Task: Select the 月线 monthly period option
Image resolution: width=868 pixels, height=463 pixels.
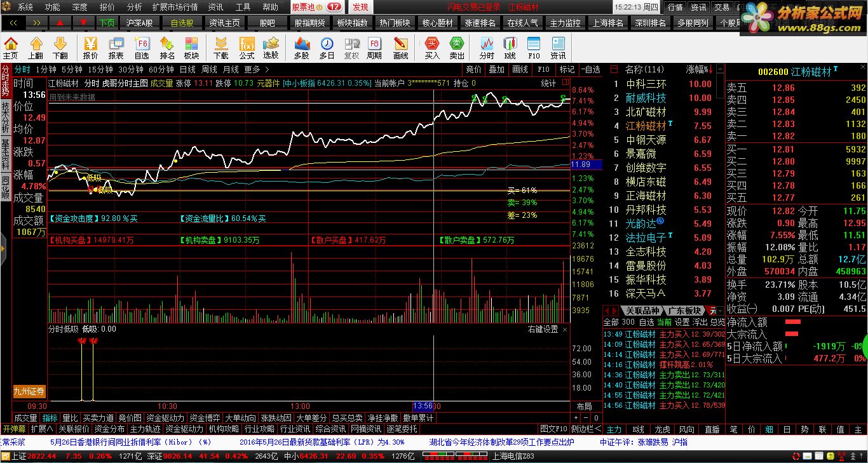Action: coord(231,69)
